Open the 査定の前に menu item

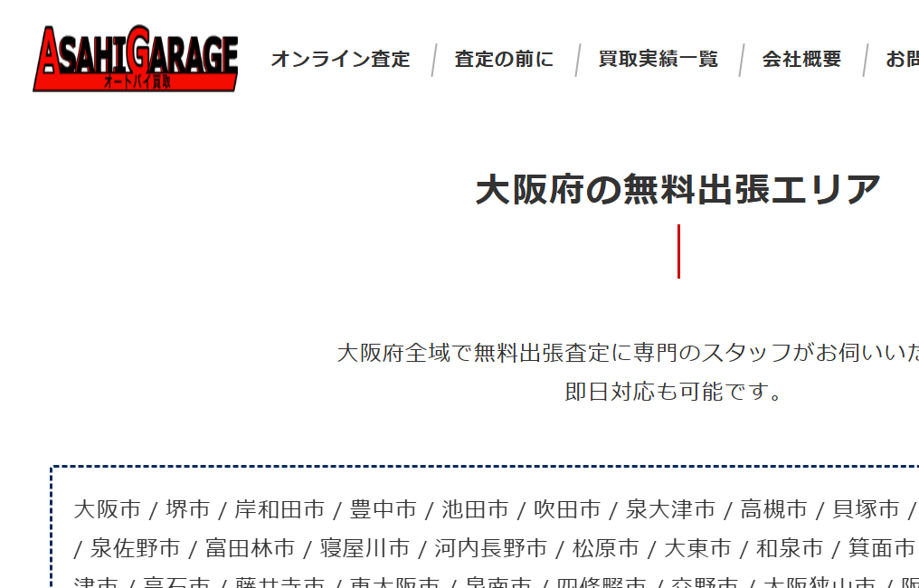tap(504, 59)
